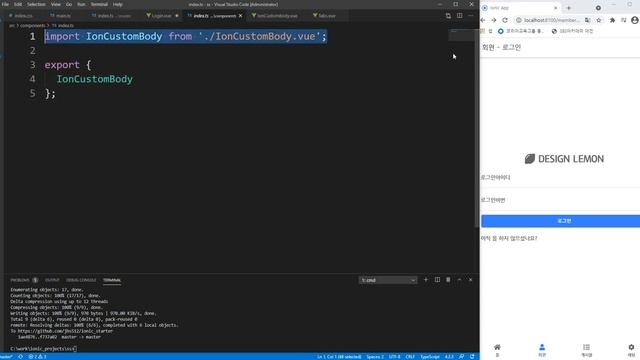Split the terminal using the split icon
The height and width of the screenshot is (360, 640).
coord(437,280)
